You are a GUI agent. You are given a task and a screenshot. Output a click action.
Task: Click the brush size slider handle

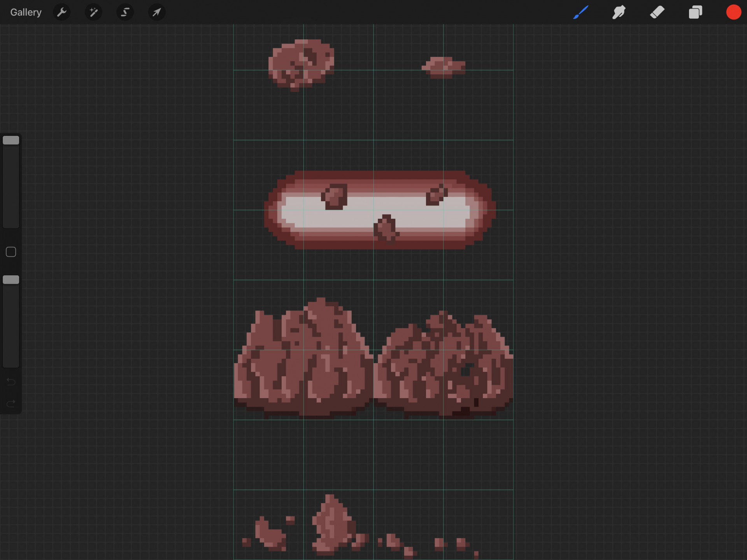[x=11, y=140]
